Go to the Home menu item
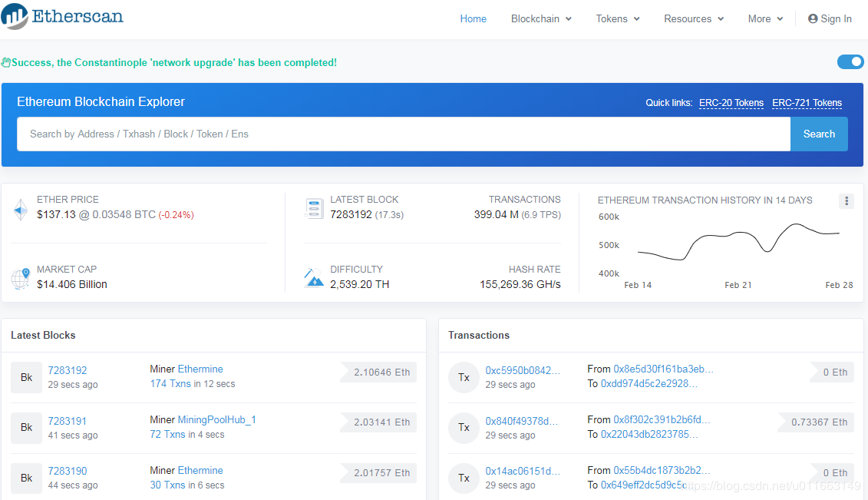Image resolution: width=868 pixels, height=500 pixels. pyautogui.click(x=474, y=19)
